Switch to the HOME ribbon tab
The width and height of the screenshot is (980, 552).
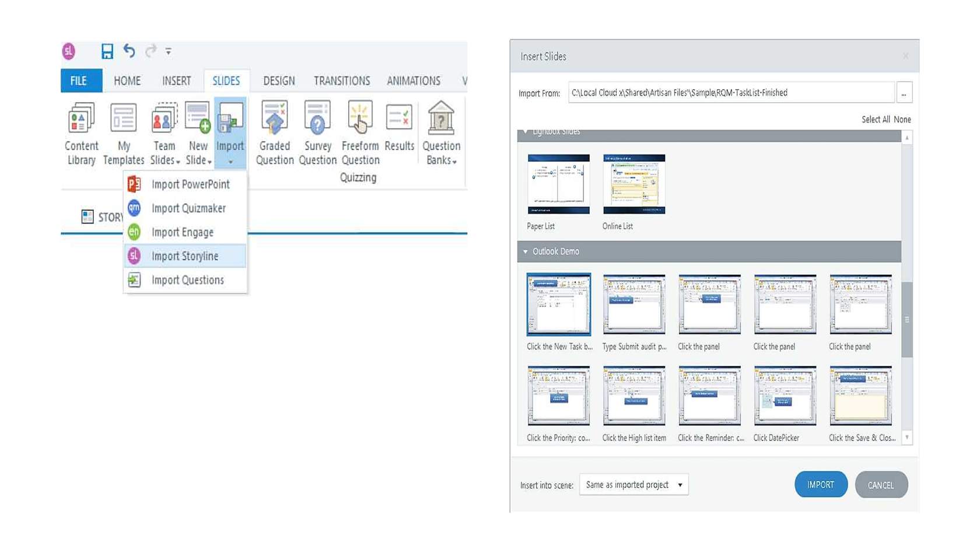pos(127,81)
